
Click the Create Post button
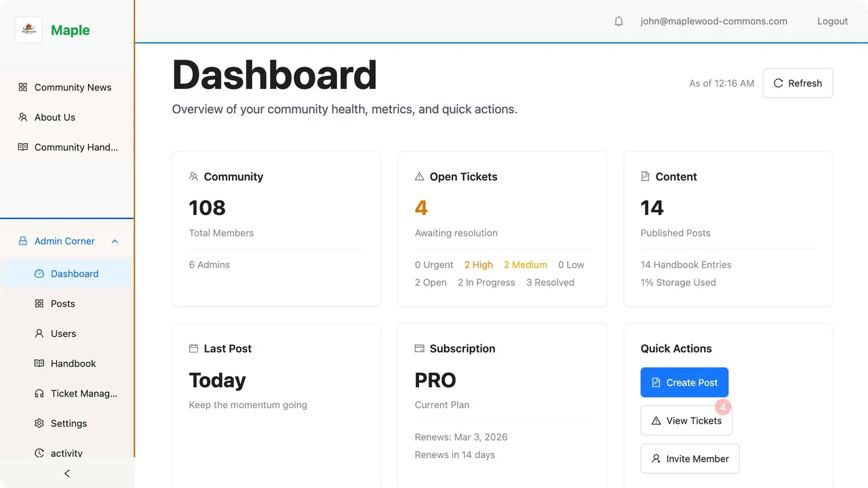[x=684, y=382]
